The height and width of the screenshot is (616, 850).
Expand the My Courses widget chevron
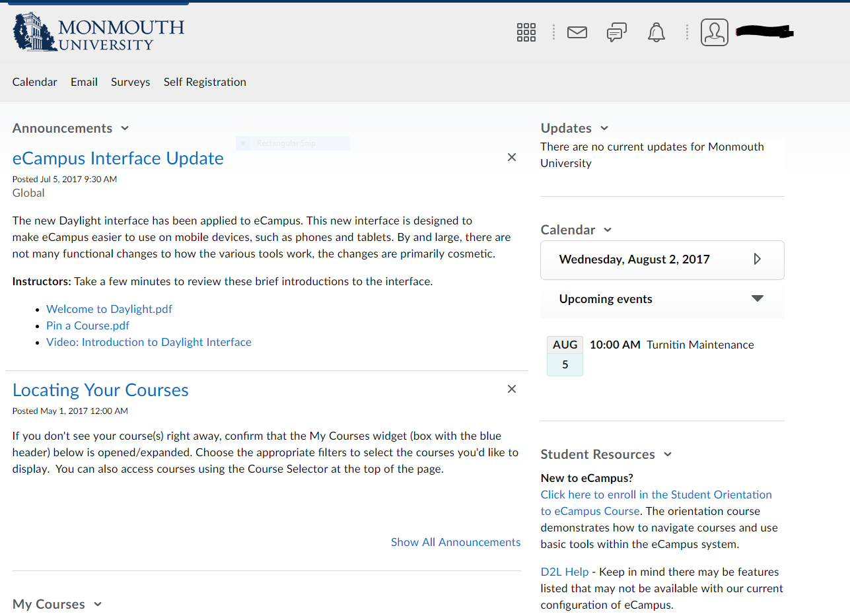tap(98, 604)
